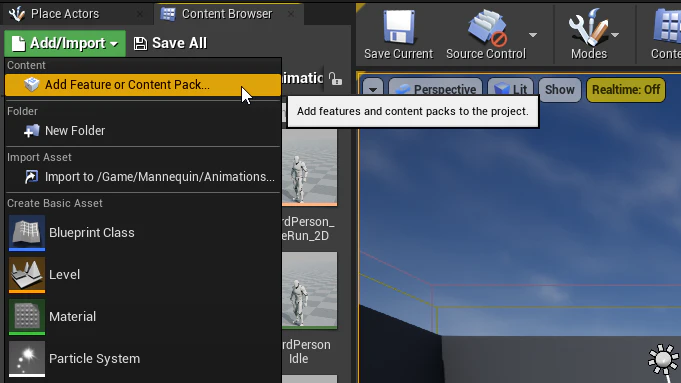The image size is (681, 383).
Task: Open the Modes toolbar icon
Action: 588,27
